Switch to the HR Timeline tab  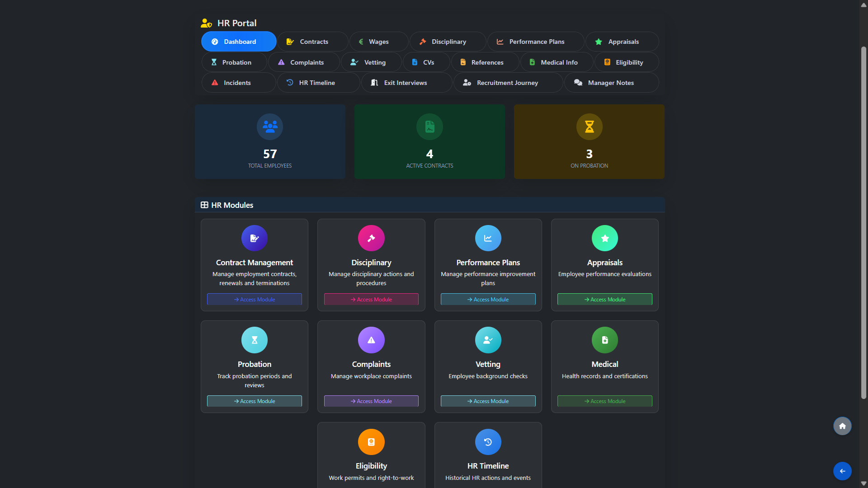tap(319, 83)
